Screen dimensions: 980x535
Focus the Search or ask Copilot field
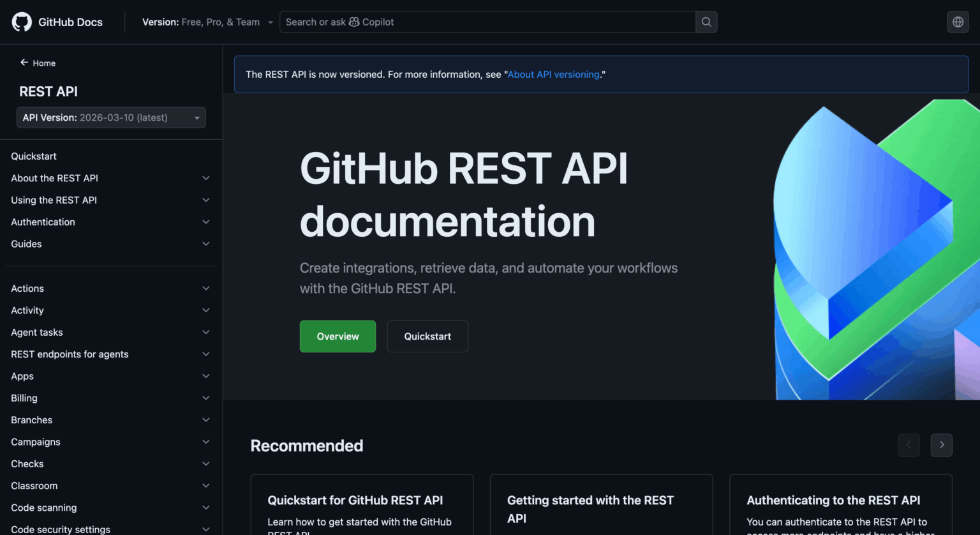coord(487,22)
